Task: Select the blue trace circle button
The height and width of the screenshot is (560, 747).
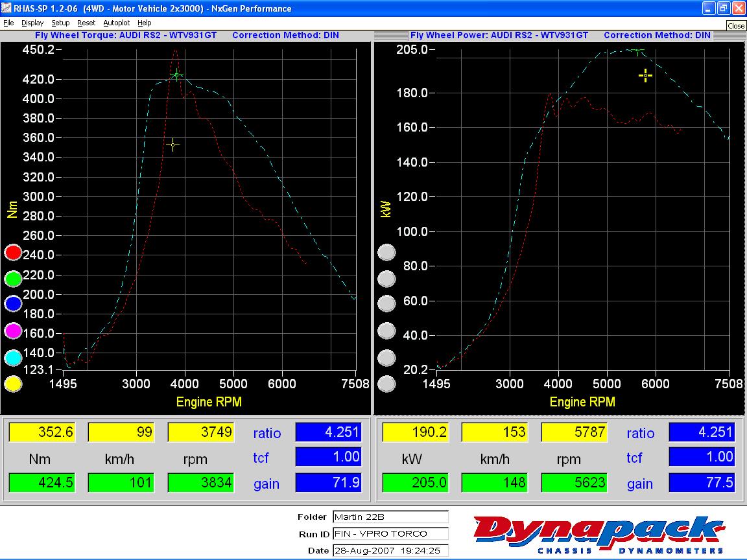Action: [13, 305]
